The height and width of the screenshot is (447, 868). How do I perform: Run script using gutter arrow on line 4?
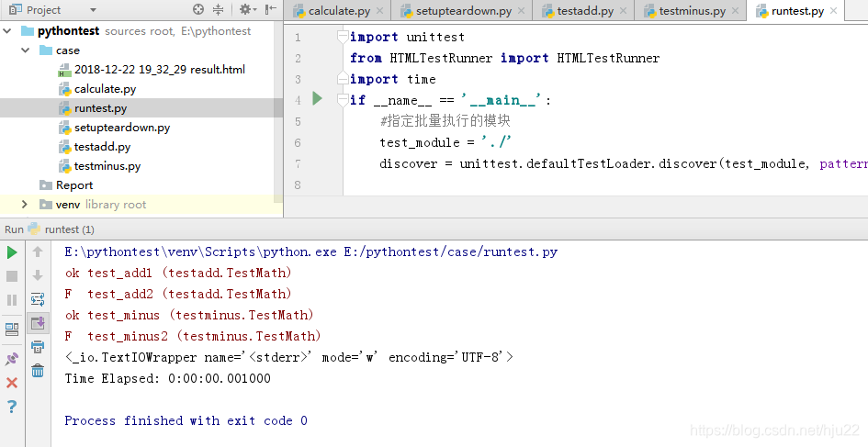(x=317, y=99)
